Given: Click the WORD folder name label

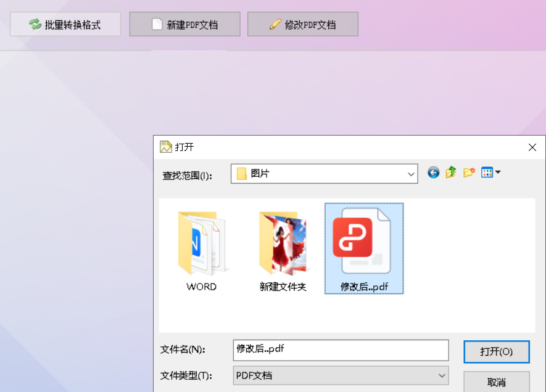Looking at the screenshot, I should point(202,287).
